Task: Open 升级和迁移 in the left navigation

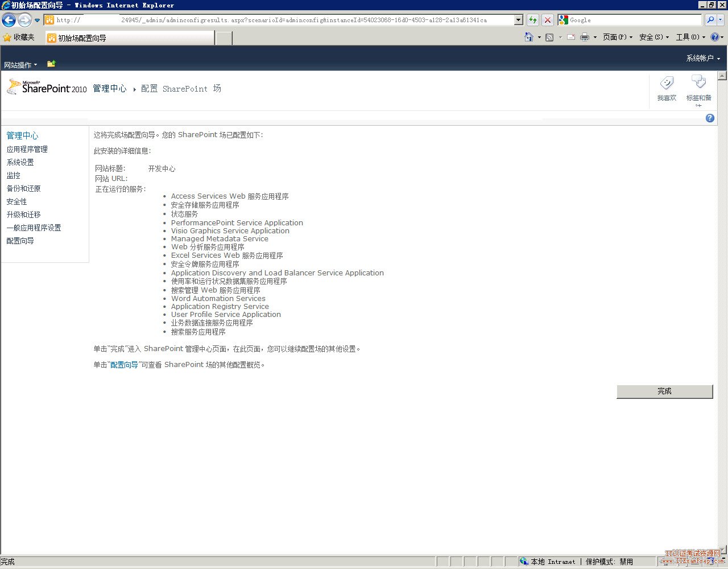Action: click(x=23, y=215)
